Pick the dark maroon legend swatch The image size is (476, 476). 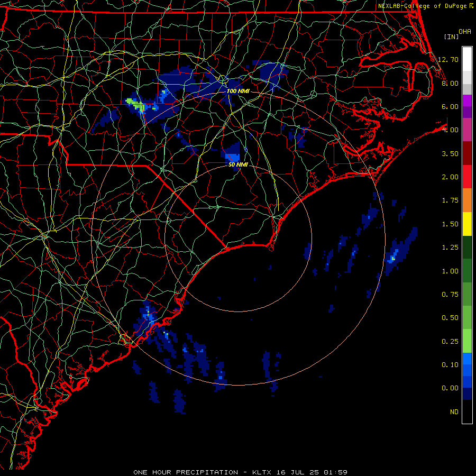click(x=467, y=153)
